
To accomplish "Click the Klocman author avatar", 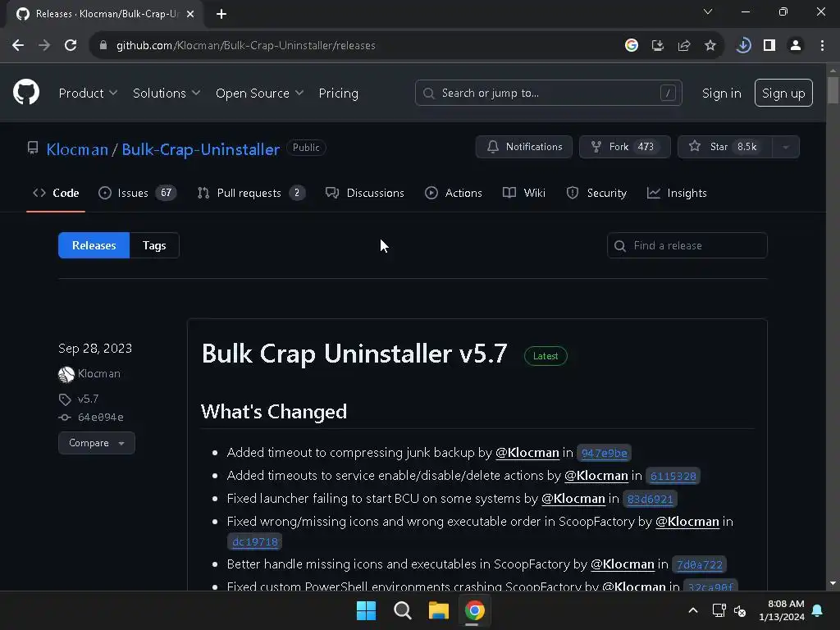I will (66, 374).
